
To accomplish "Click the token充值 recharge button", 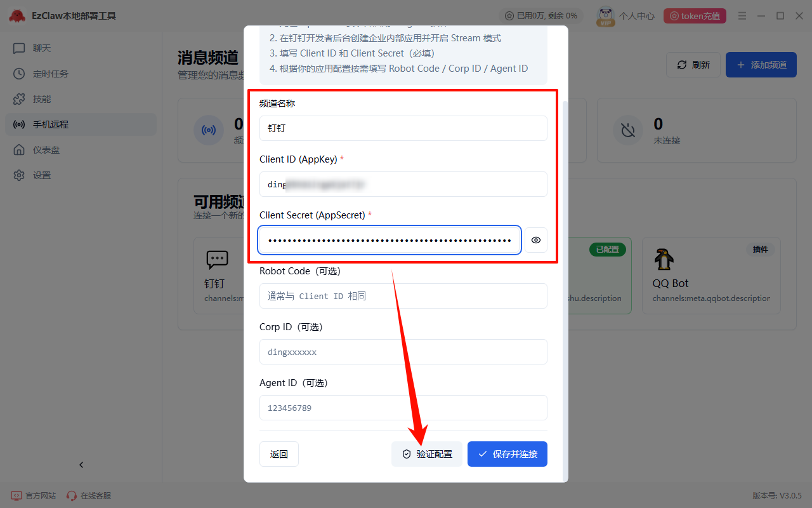I will (694, 16).
